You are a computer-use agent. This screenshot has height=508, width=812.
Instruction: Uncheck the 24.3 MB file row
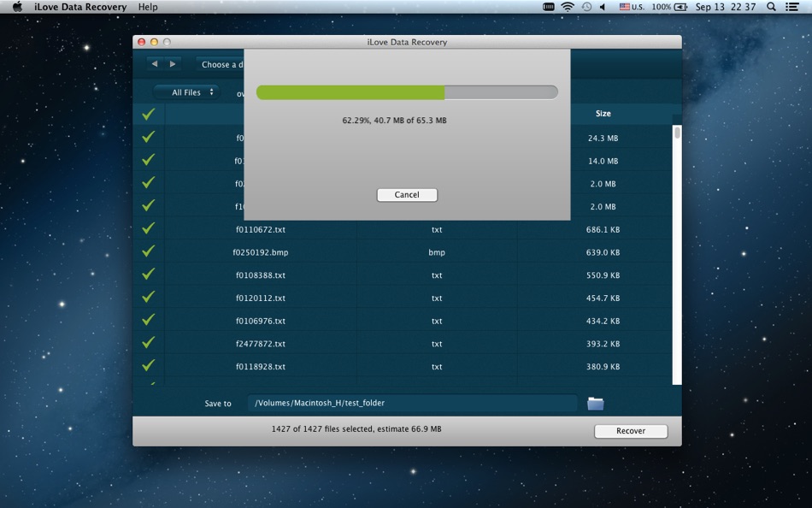(x=149, y=136)
